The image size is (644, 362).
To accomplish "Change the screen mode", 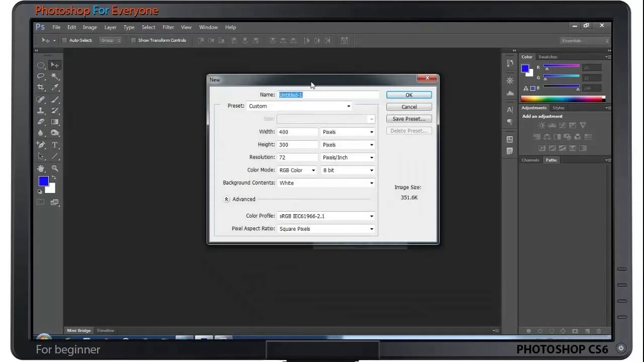I will click(54, 202).
